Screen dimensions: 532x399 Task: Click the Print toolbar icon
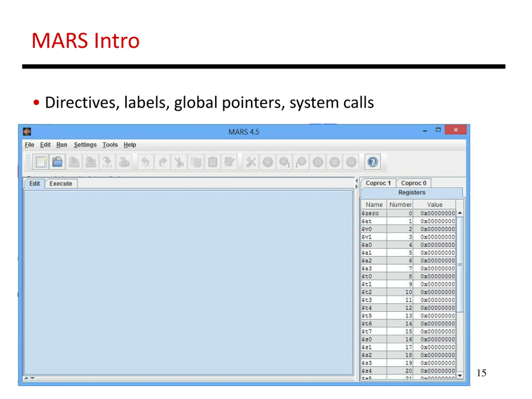124,162
